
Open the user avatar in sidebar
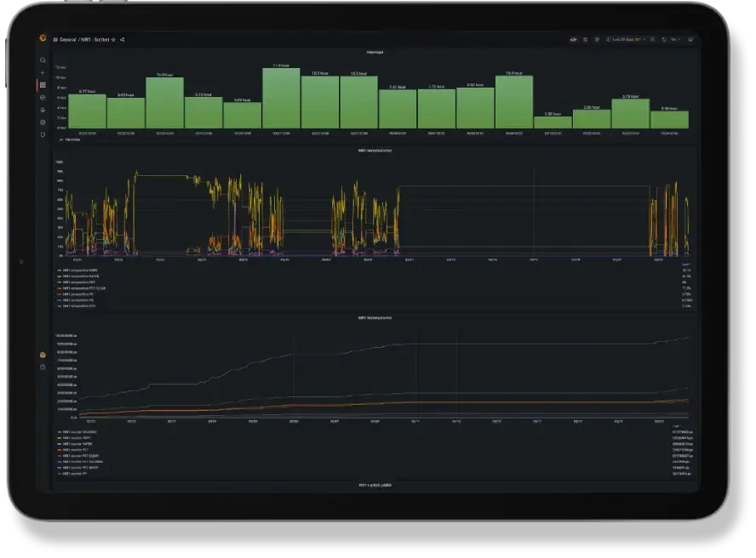[x=43, y=356]
